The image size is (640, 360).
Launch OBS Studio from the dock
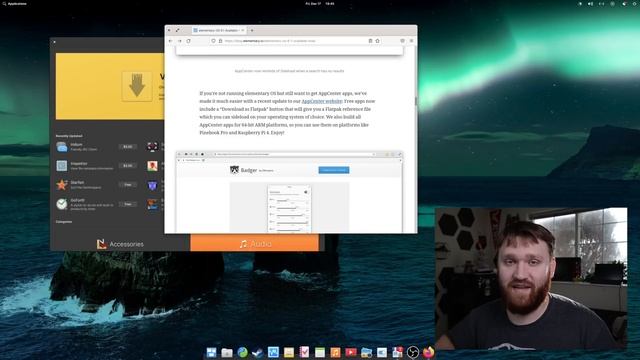tap(413, 352)
